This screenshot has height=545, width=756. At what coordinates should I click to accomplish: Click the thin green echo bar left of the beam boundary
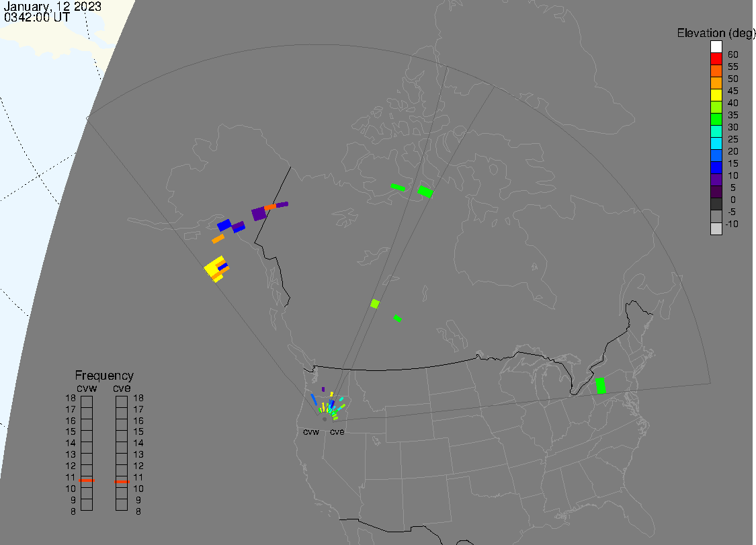click(398, 187)
